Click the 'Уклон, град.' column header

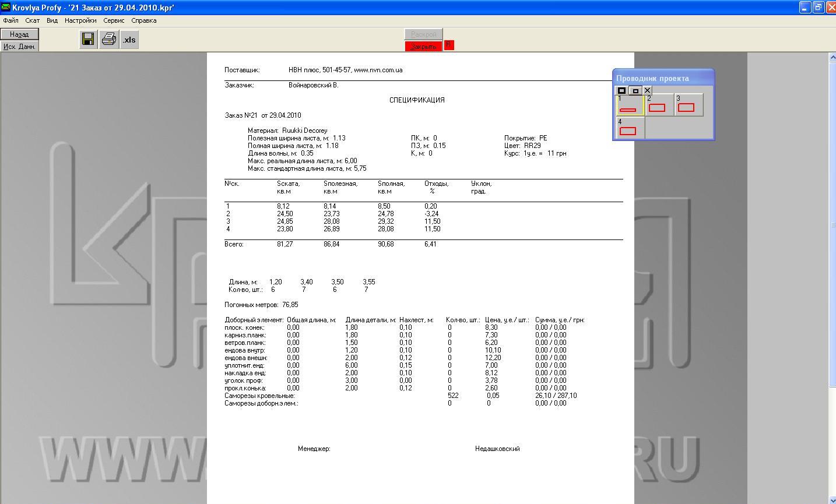tap(482, 187)
